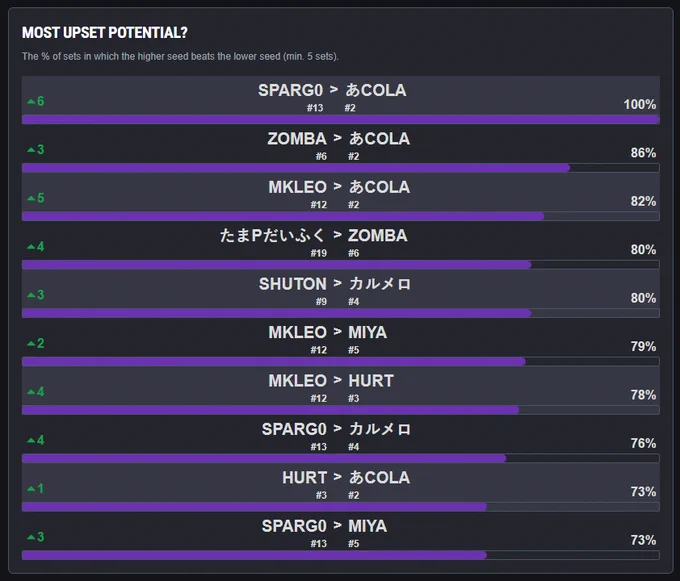Screen dimensions: 680x581
Task: Click the Most Upset Potential heading
Action: click(105, 33)
